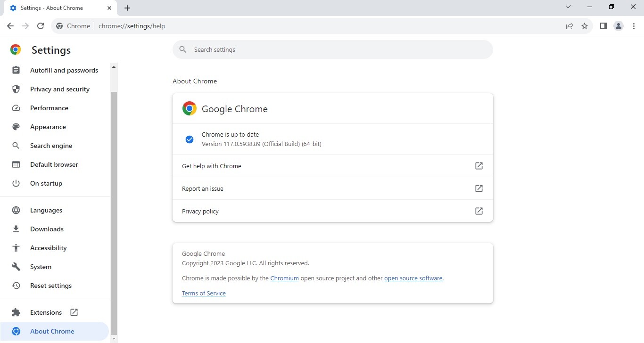Click the Back navigation arrow

click(x=10, y=26)
